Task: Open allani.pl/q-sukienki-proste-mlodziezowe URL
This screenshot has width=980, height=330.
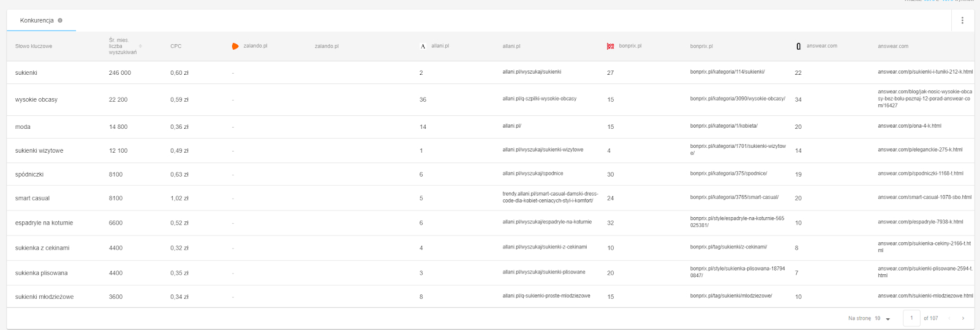Action: (546, 296)
